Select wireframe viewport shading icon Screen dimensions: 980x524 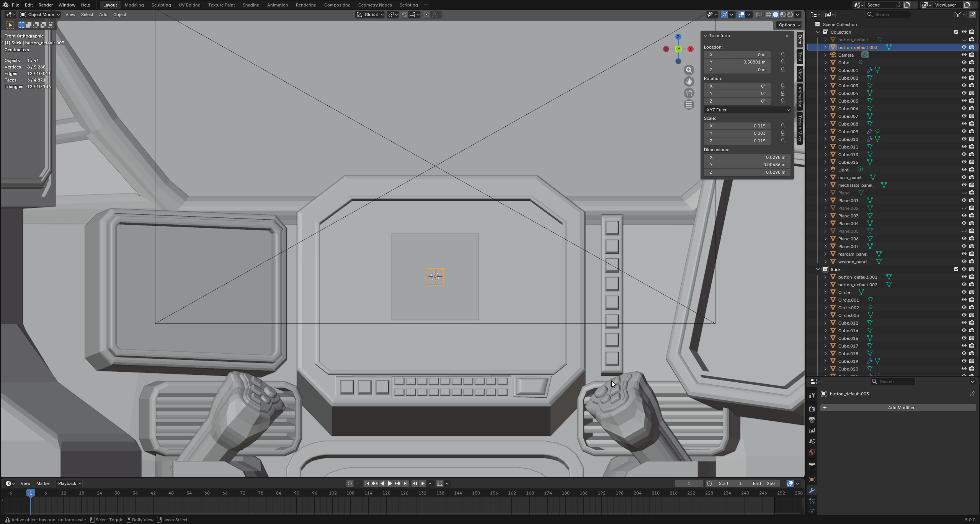[768, 15]
